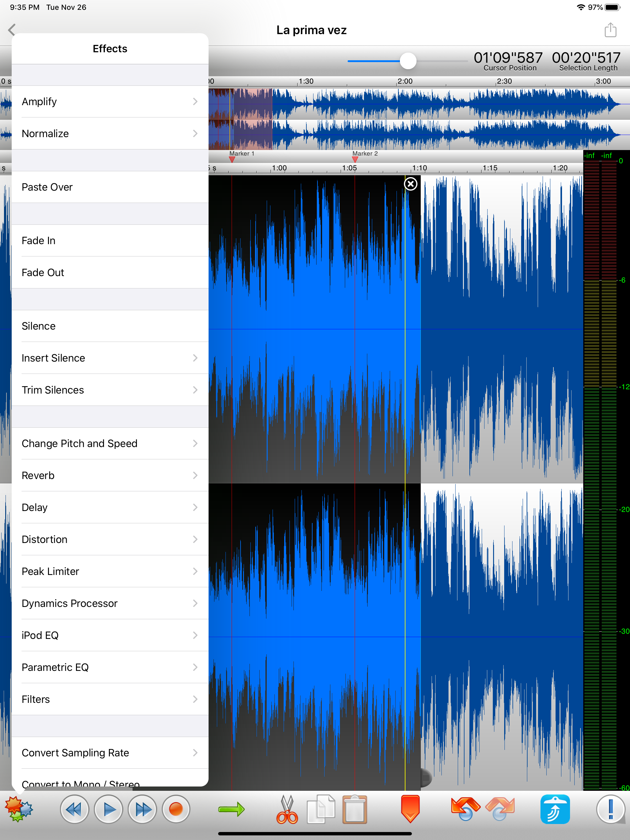Tap the scissors cut icon
The height and width of the screenshot is (840, 630).
(x=287, y=809)
